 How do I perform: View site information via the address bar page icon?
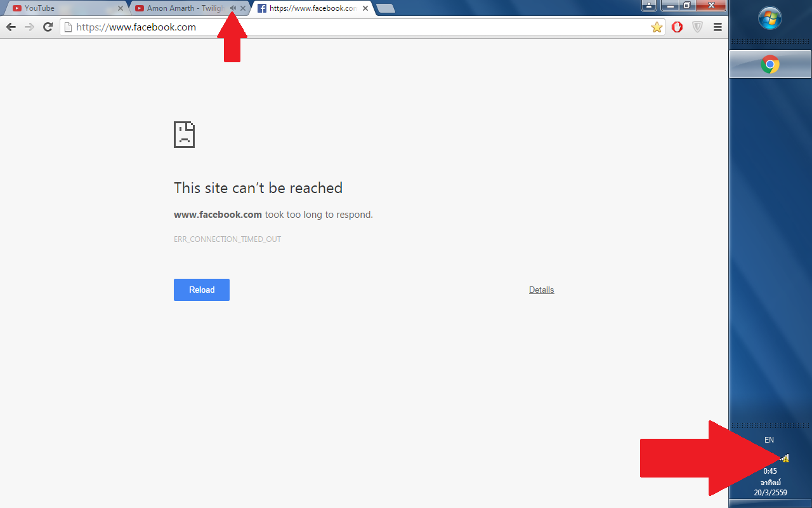[69, 27]
